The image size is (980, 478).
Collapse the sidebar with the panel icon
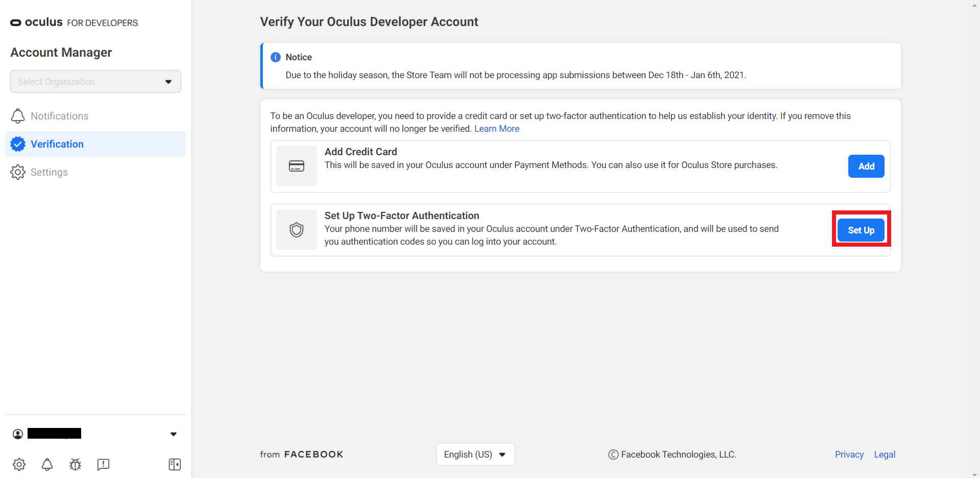tap(174, 464)
